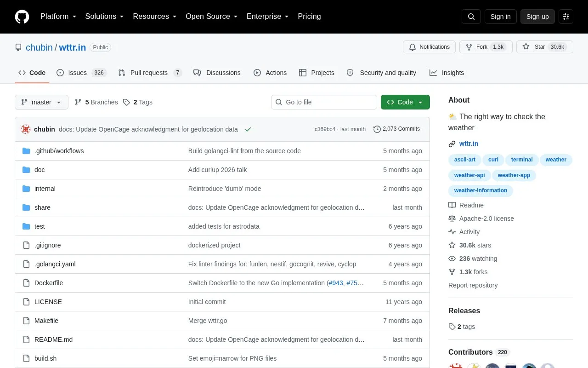Click the Notifications button
The width and height of the screenshot is (588, 368).
tap(429, 47)
